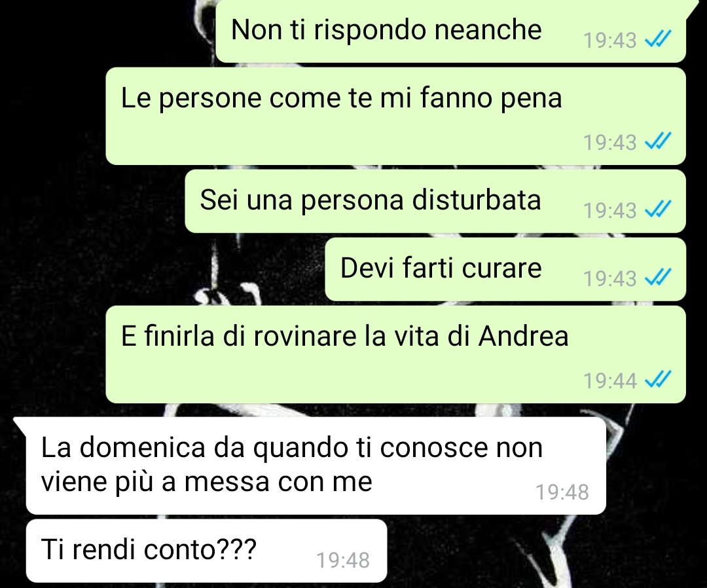Tap the word 'Andrea' in the sent message

tap(523, 337)
